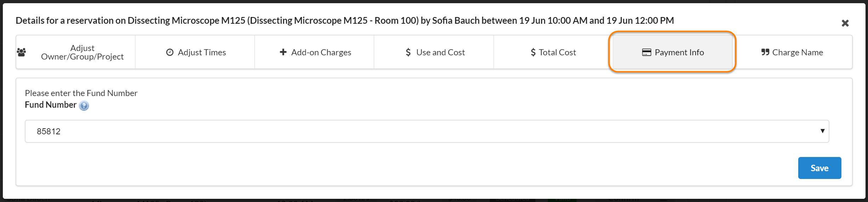Image resolution: width=868 pixels, height=202 pixels.
Task: Select the Payment Info tab label
Action: pos(679,52)
